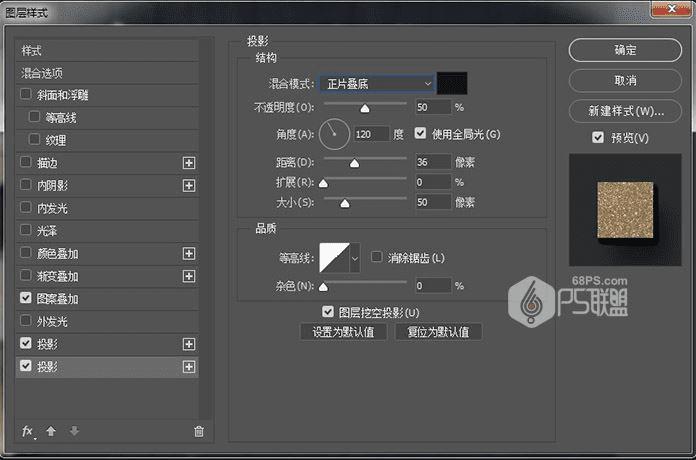Enable the 纹理 checkbox
This screenshot has height=460, width=696.
34,139
